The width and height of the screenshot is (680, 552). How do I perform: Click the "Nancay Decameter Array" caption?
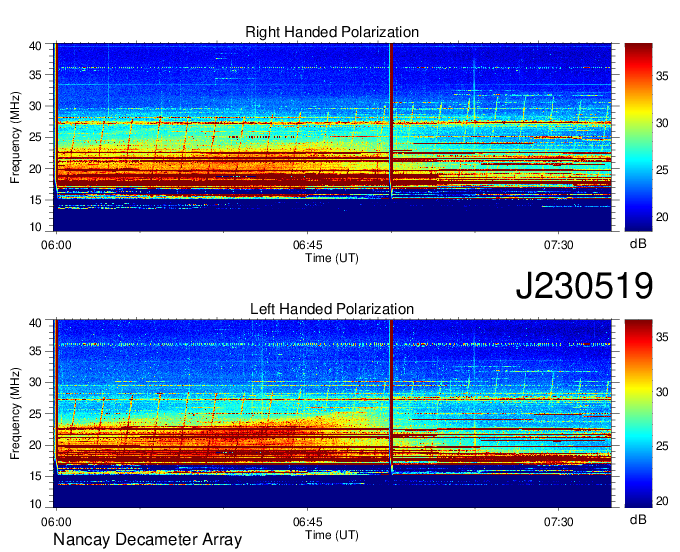click(x=147, y=540)
